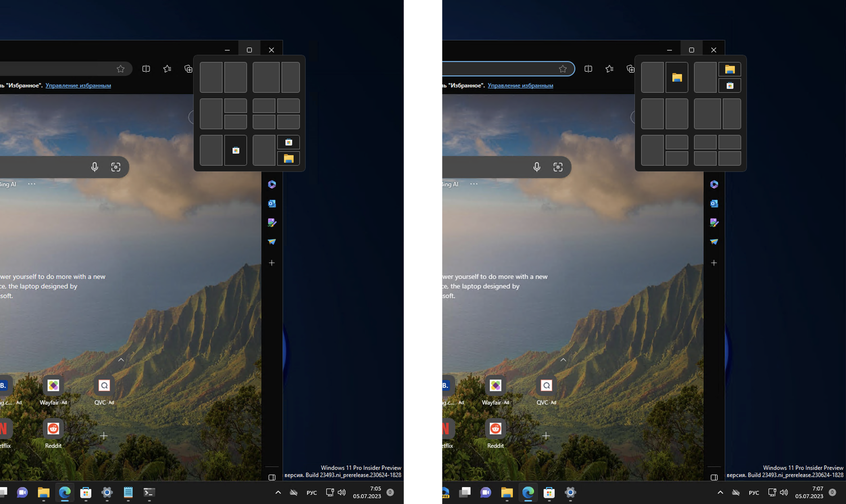
Task: Open the favorites list in the 7:05 screenshot
Action: point(168,69)
